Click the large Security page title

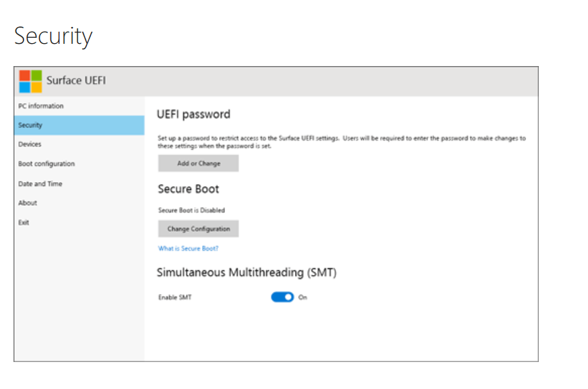[53, 36]
